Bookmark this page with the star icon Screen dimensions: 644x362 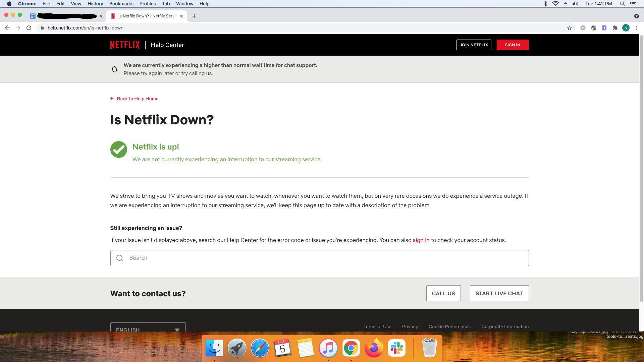(x=570, y=28)
